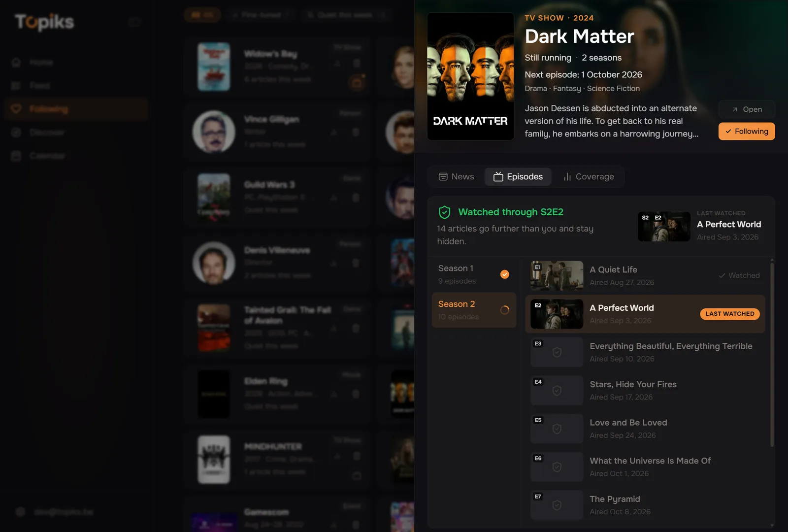Switch to the Coverage tab
The height and width of the screenshot is (532, 788).
(x=589, y=177)
